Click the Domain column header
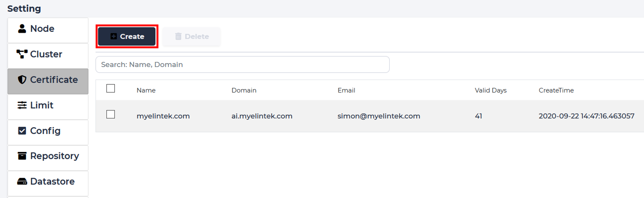 tap(244, 90)
